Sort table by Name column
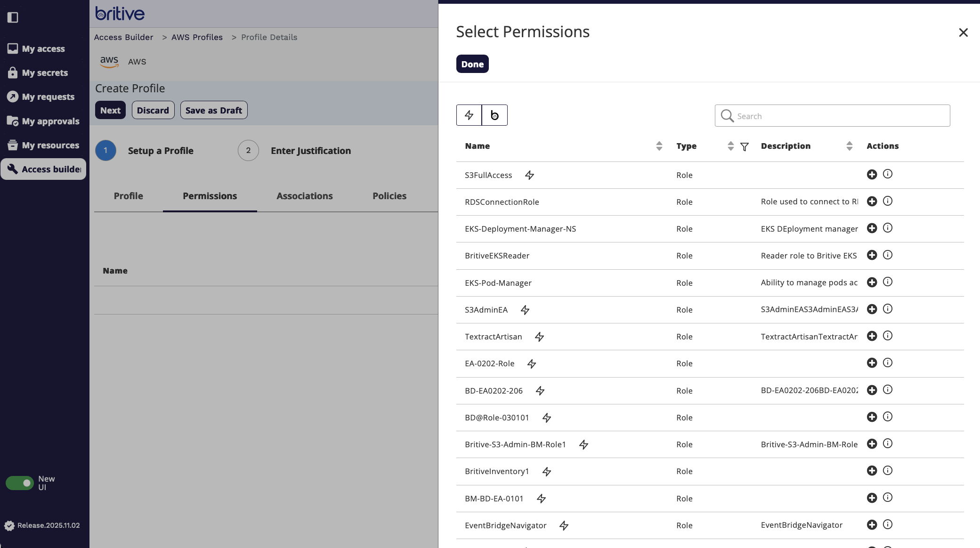The image size is (980, 548). pos(659,146)
